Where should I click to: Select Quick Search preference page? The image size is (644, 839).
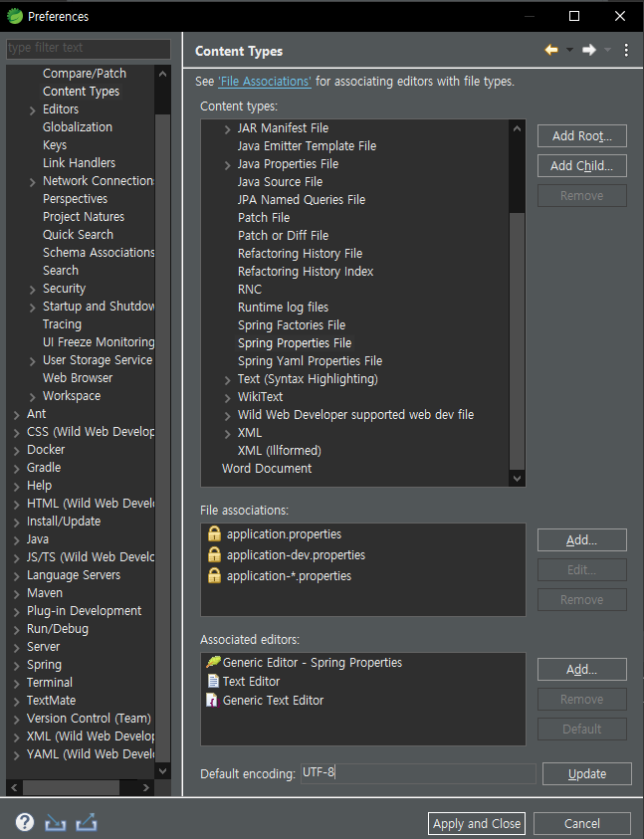78,234
